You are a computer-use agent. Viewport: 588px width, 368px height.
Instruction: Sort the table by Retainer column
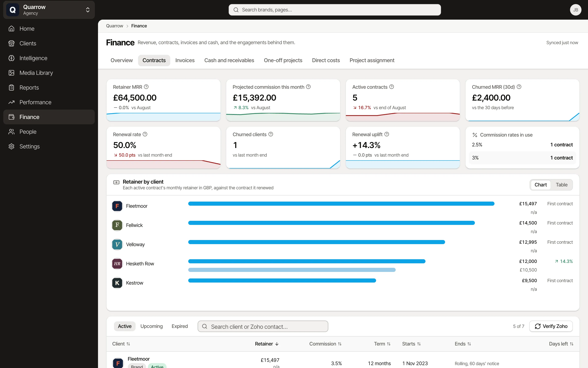[267, 344]
